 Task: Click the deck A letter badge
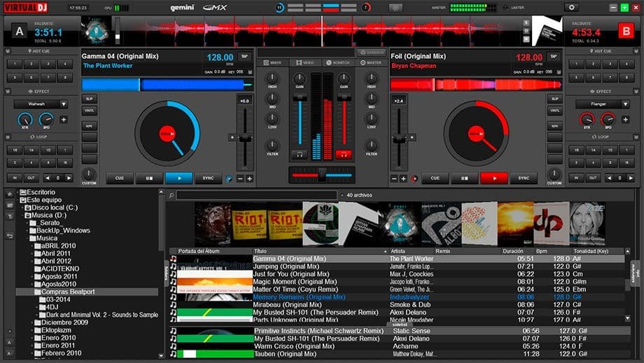(x=20, y=32)
